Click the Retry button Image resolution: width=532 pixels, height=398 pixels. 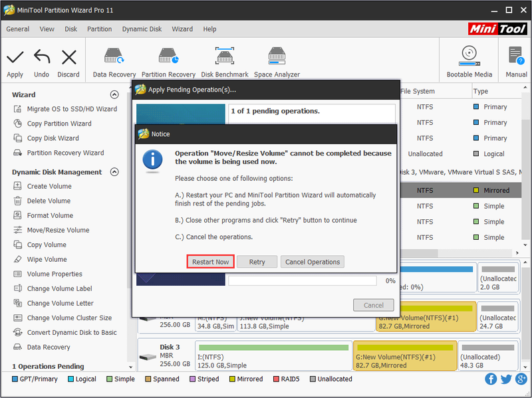[x=257, y=262]
